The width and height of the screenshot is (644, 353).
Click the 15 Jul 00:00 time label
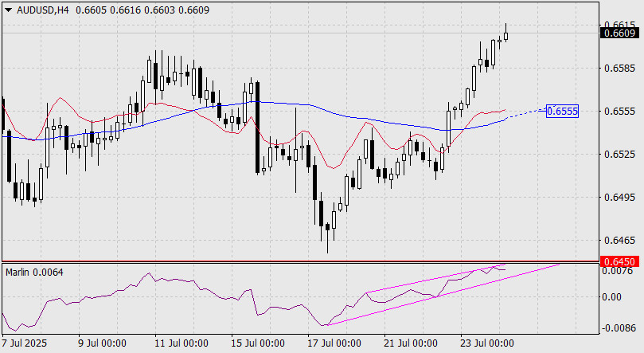tap(257, 343)
